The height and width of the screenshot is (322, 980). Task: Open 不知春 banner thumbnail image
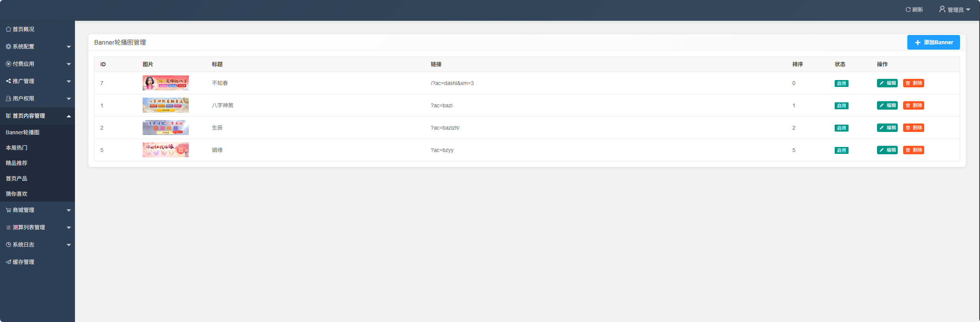coord(166,83)
